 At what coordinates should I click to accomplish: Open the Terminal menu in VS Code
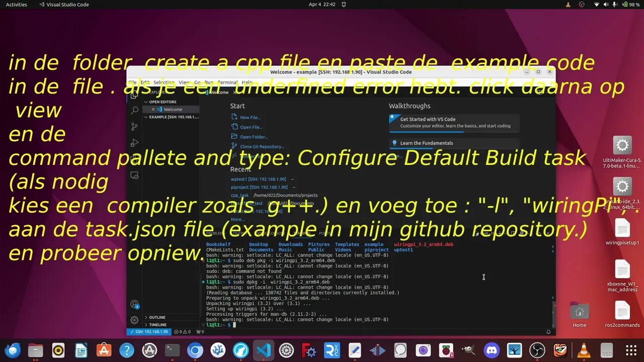click(227, 82)
